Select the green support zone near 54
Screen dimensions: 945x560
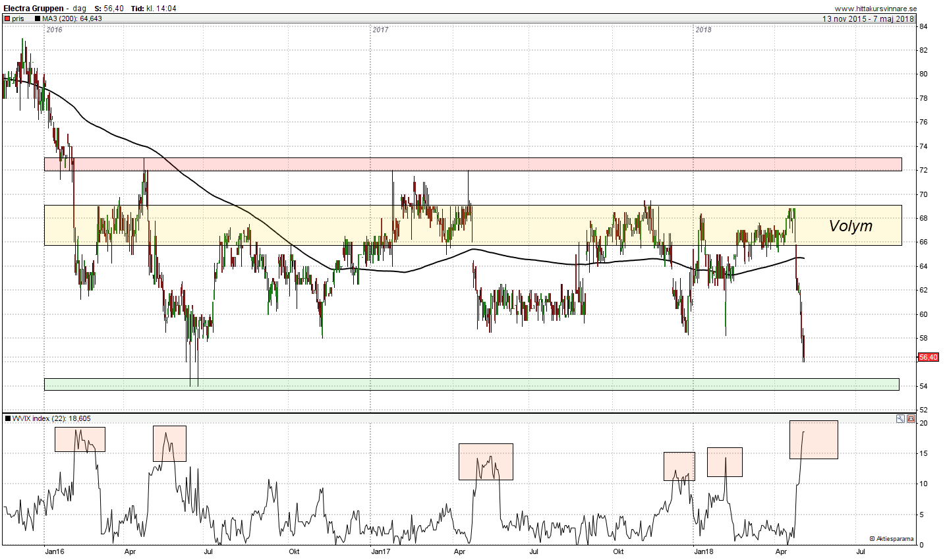[471, 384]
